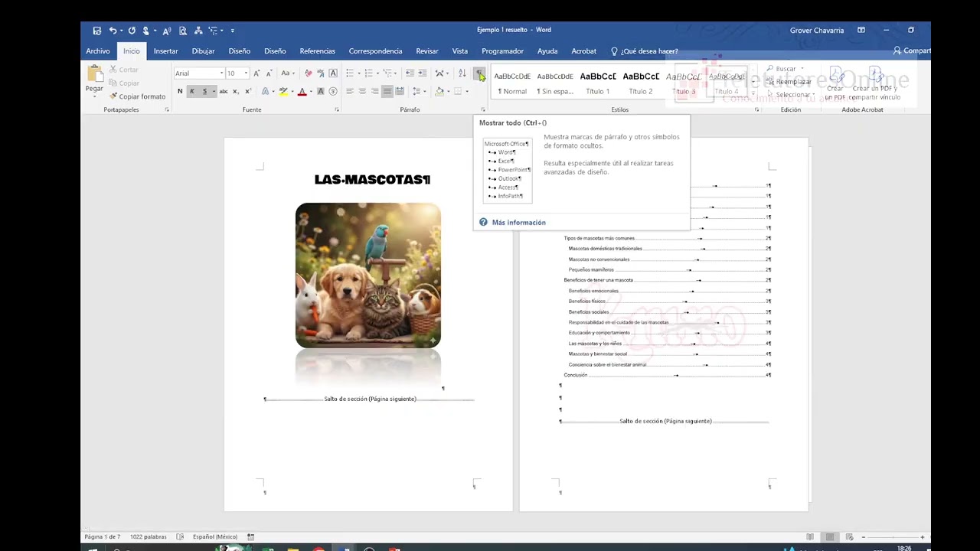Switch to Referencias tab
This screenshot has width=980, height=551.
pos(318,51)
